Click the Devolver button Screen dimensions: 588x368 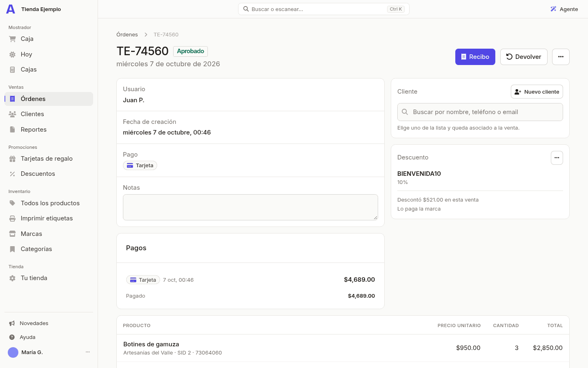[524, 57]
